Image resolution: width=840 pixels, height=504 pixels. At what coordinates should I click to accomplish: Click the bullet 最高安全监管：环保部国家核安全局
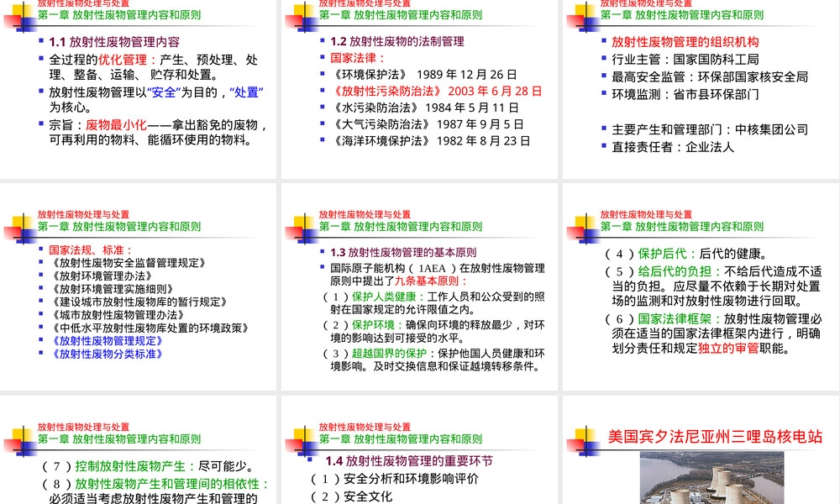point(710,76)
